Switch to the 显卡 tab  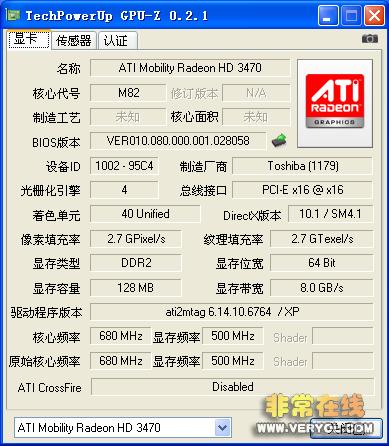(29, 40)
